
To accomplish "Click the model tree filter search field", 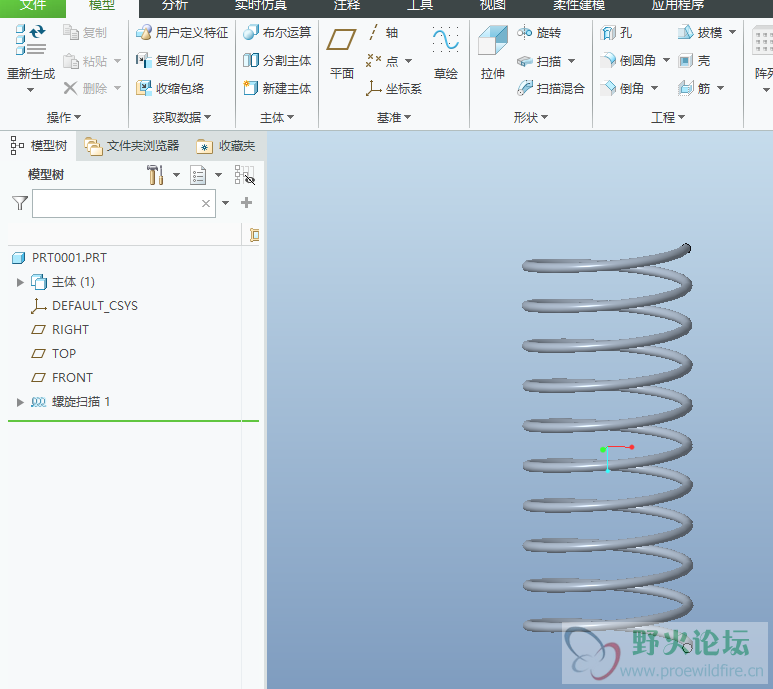I will [x=116, y=204].
